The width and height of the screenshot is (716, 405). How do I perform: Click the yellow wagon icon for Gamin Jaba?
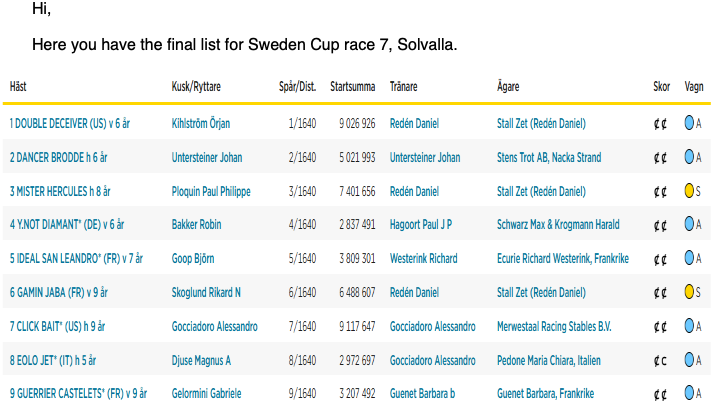[689, 292]
